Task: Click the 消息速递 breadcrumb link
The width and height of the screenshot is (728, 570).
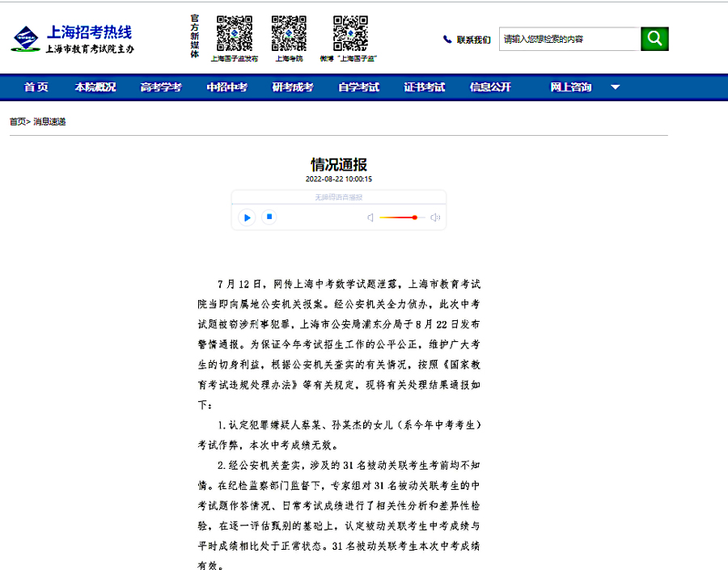Action: [x=49, y=122]
